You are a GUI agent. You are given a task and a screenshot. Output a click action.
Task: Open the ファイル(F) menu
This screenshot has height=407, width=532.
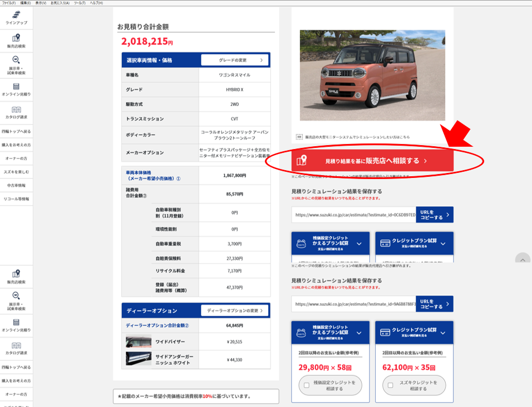click(9, 3)
